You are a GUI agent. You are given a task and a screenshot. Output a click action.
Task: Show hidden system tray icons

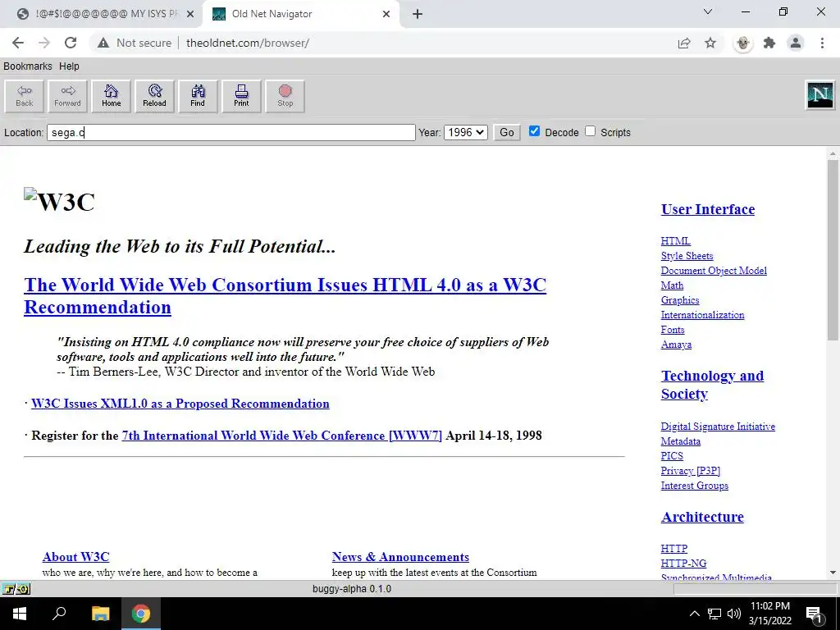[x=694, y=614]
